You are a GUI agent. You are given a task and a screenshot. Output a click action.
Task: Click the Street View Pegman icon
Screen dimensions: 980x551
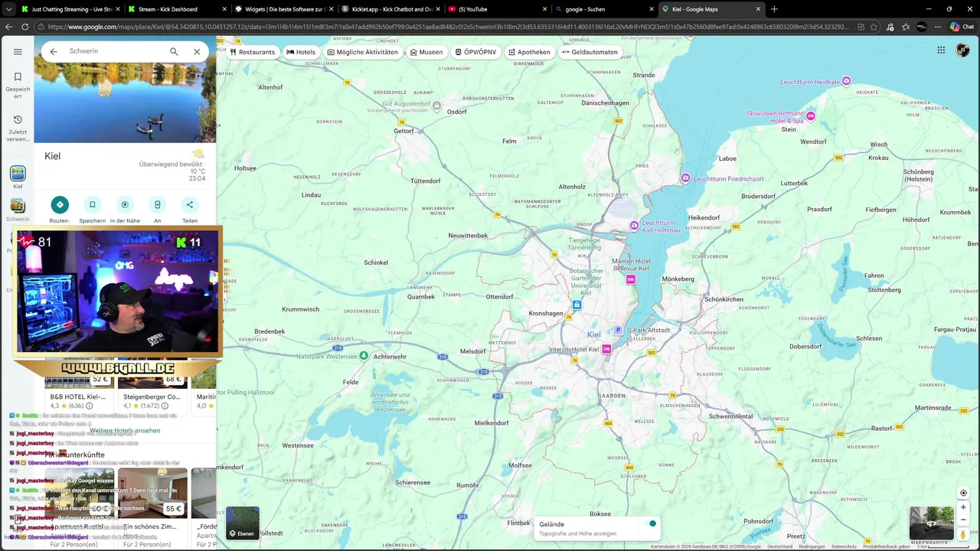tap(963, 534)
